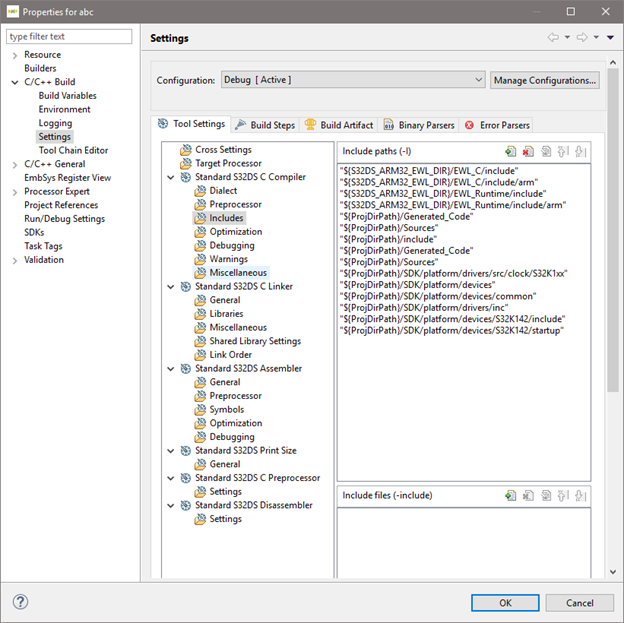Select the "${ProjDirPath}/include" path entry
This screenshot has height=623, width=624.
(388, 239)
